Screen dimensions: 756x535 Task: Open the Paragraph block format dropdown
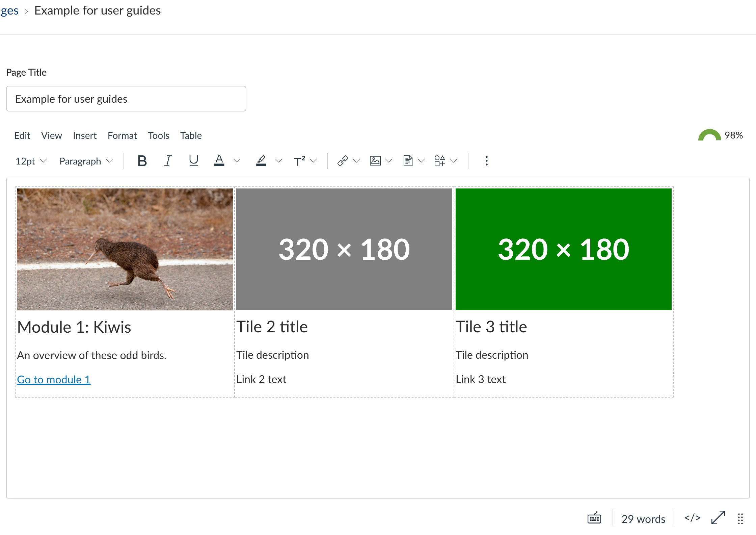point(86,161)
